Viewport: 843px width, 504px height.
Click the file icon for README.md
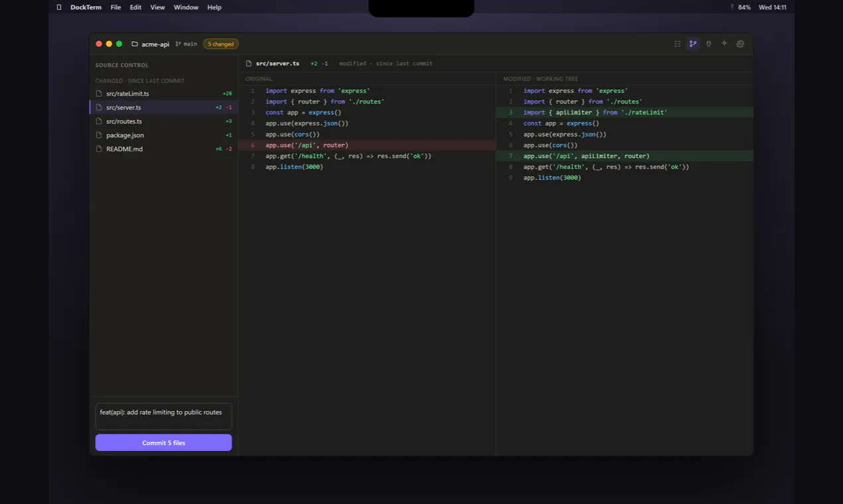pos(99,149)
